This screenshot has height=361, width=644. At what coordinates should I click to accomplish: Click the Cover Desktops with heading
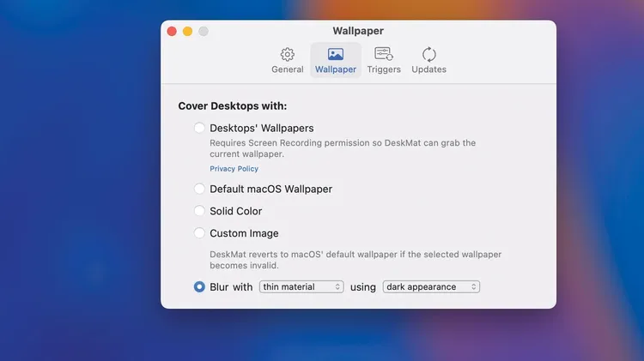tap(233, 105)
